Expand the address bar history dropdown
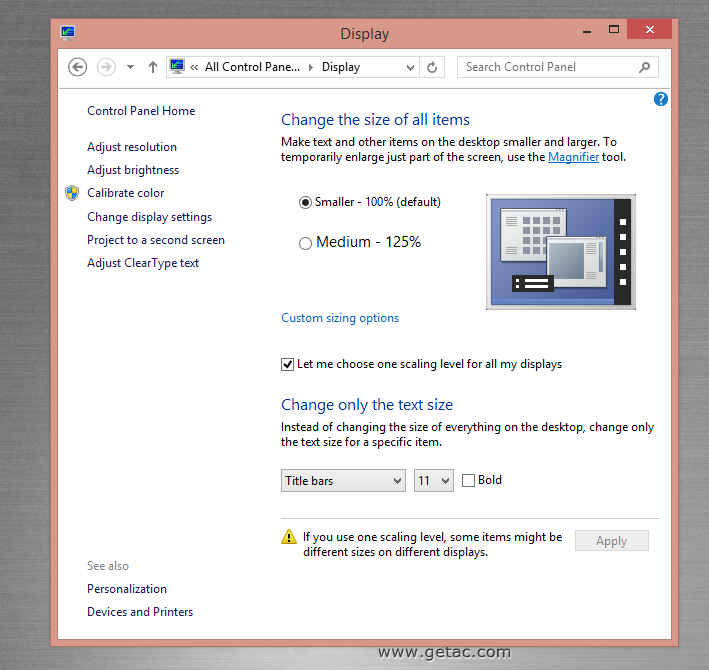709x670 pixels. point(410,67)
